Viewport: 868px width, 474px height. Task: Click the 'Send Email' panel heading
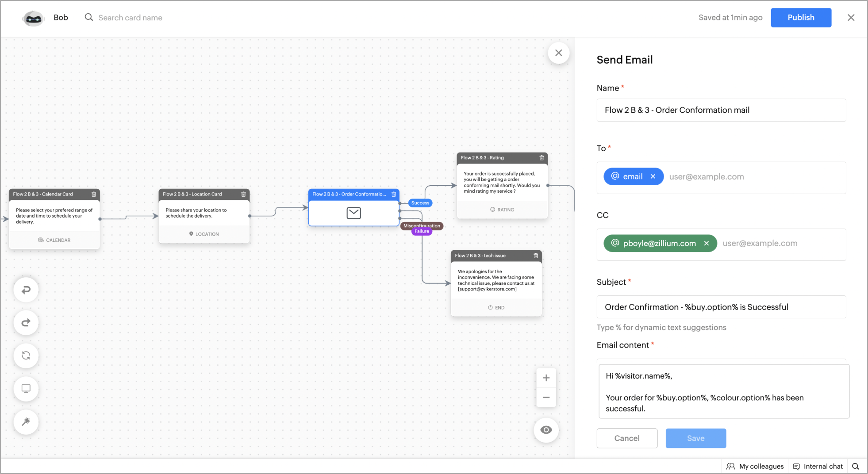(625, 60)
